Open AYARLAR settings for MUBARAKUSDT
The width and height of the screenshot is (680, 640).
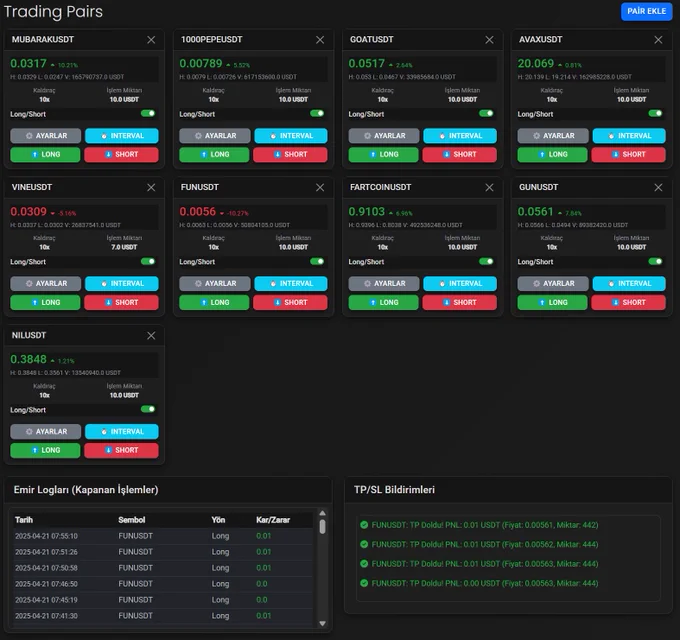click(46, 136)
